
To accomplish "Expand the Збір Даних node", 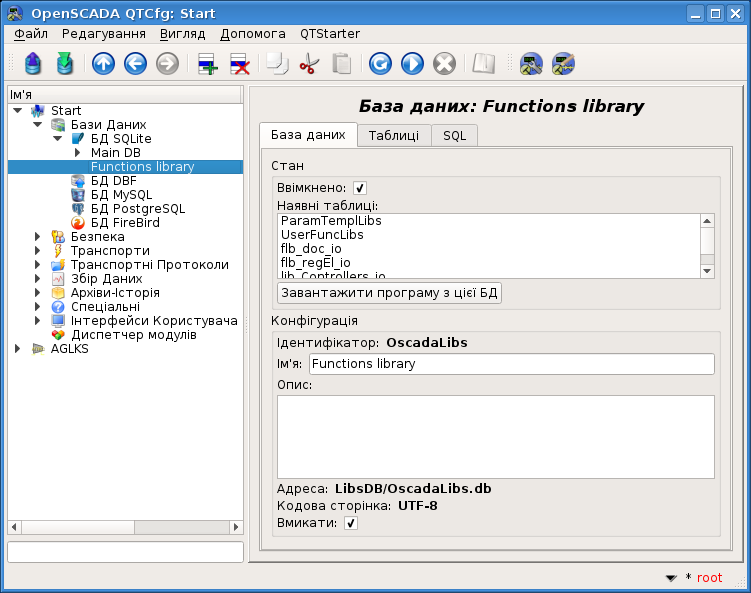I will [37, 279].
